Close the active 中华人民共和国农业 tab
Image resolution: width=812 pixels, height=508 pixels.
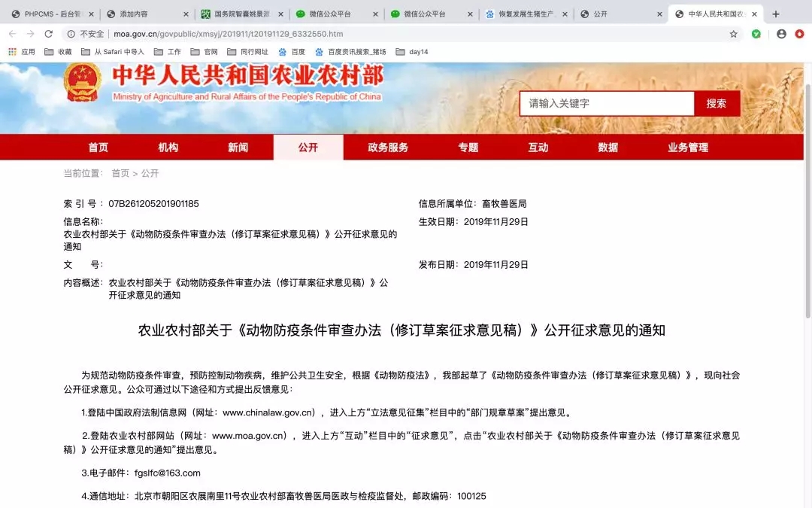click(754, 14)
